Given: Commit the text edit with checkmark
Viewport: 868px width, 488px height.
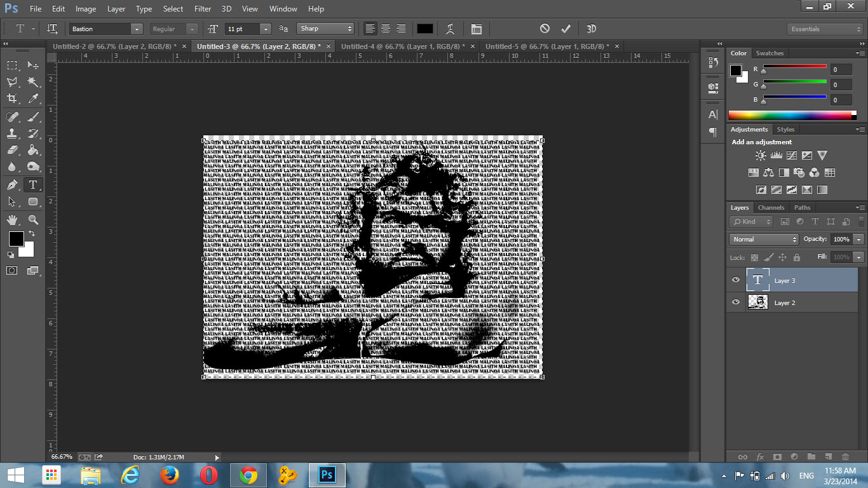Looking at the screenshot, I should pyautogui.click(x=566, y=29).
